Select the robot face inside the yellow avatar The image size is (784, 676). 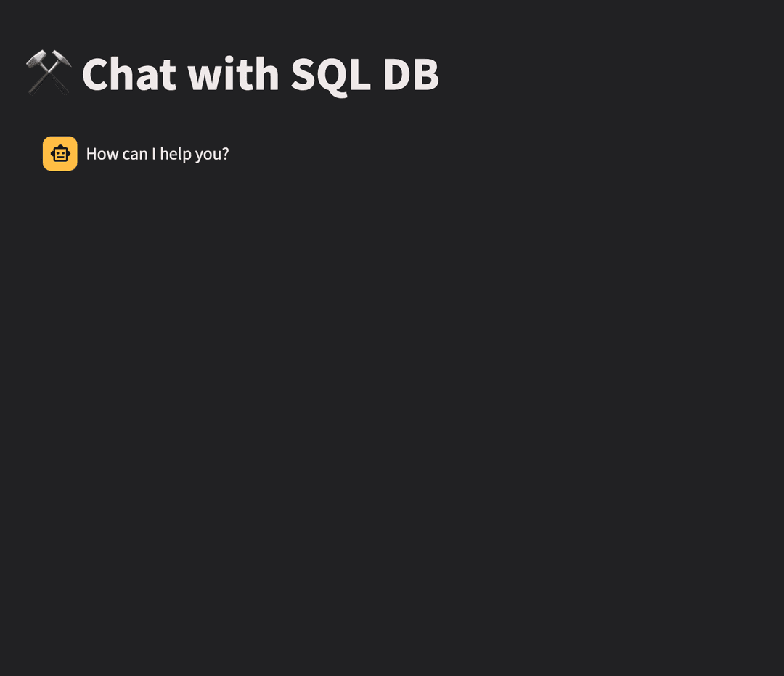[60, 153]
